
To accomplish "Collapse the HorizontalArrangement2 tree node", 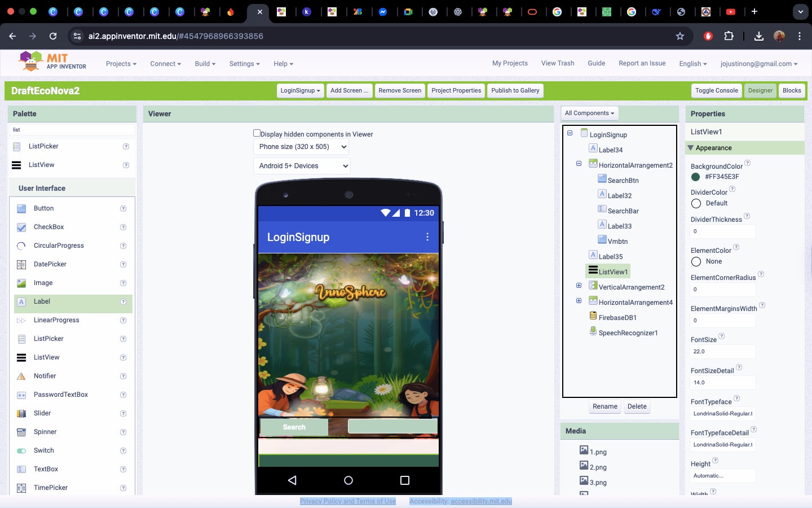I will [x=579, y=164].
